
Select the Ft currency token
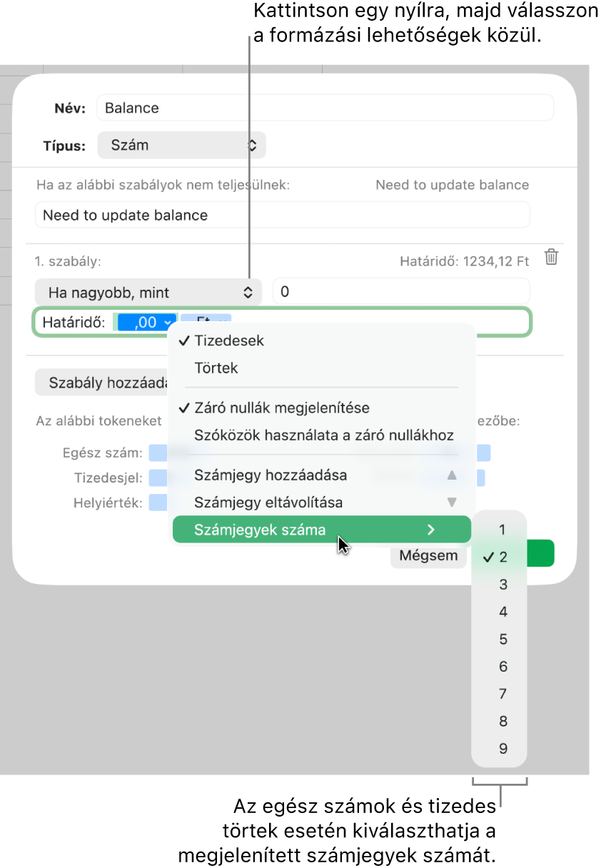coord(206,320)
